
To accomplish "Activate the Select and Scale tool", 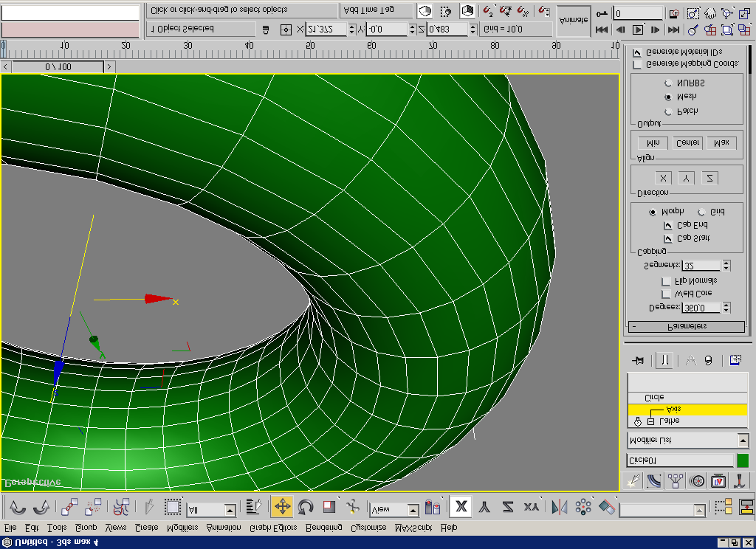I will coord(329,507).
